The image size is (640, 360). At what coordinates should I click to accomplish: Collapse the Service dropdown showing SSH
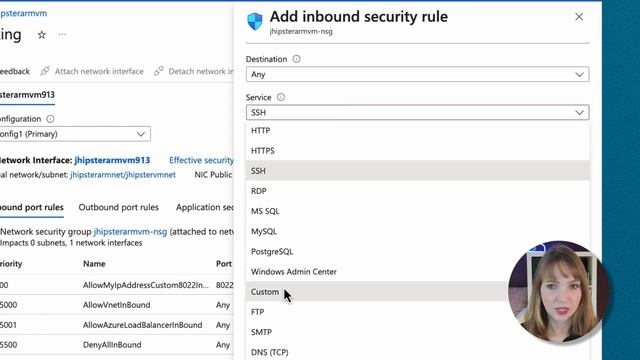point(417,112)
